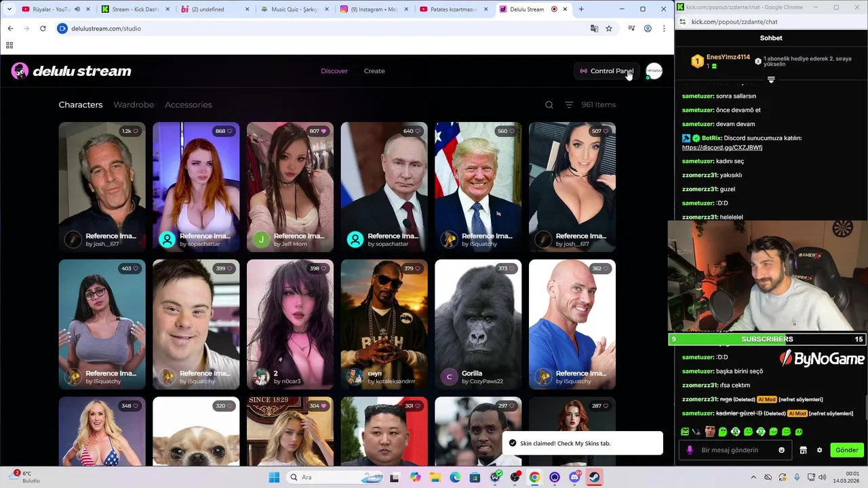Image resolution: width=868 pixels, height=488 pixels.
Task: Like the character card with 403 hearts
Action: tap(130, 268)
